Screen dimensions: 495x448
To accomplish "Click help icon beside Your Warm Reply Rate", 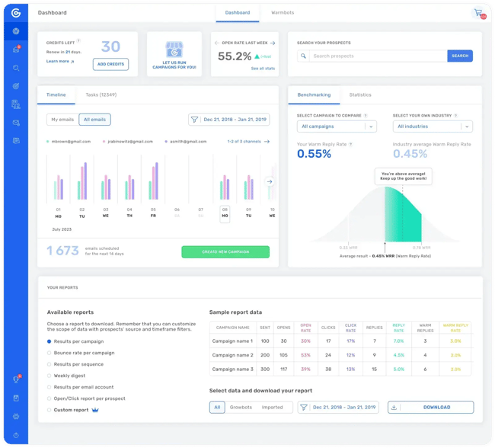I will [351, 145].
